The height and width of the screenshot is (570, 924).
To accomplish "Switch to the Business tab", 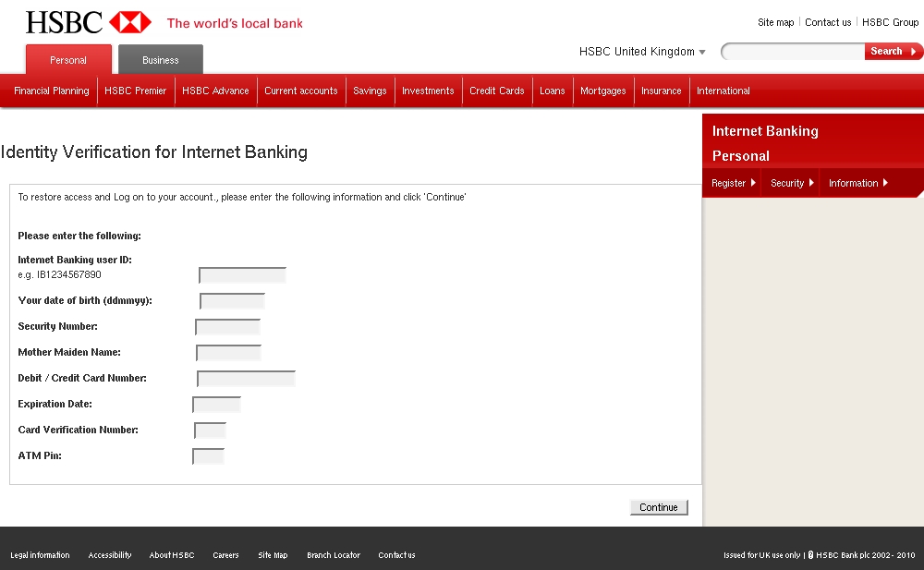I will click(x=160, y=59).
